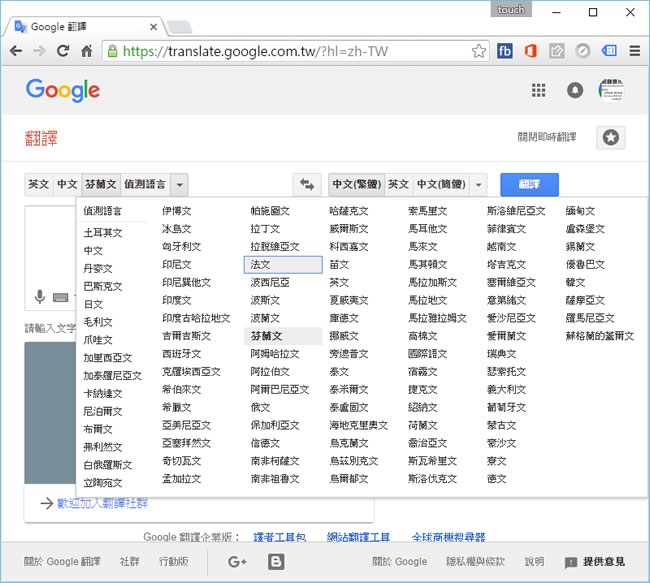Open 說明 footer link

pos(534,562)
